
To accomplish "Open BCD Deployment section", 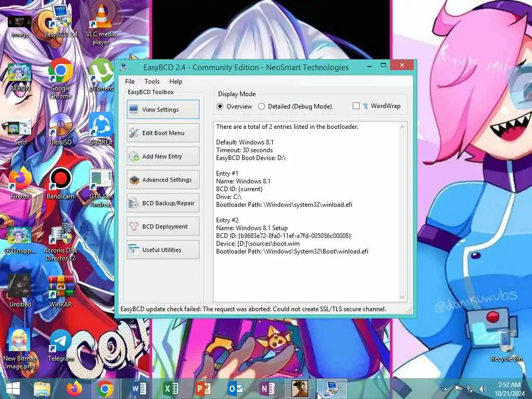I will [163, 227].
